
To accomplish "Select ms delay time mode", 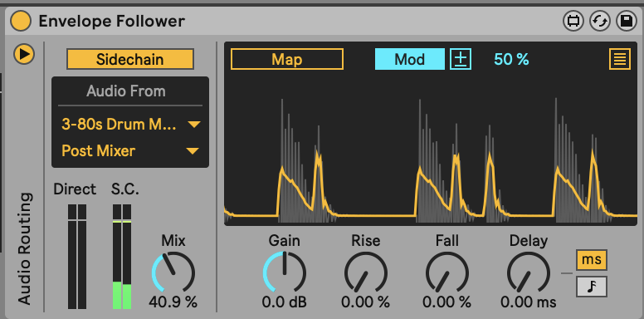I will [x=592, y=260].
